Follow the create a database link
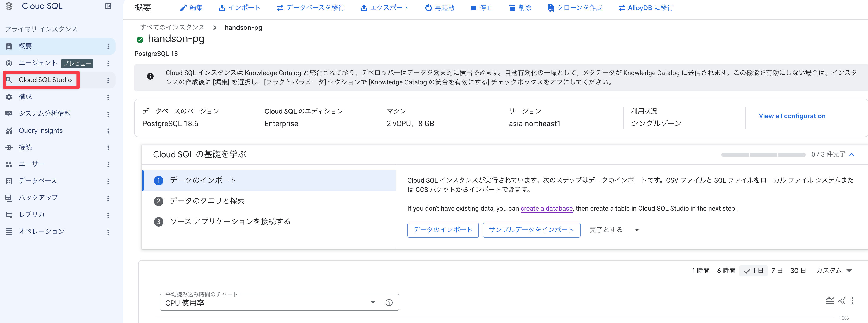This screenshot has width=868, height=323. tap(546, 209)
